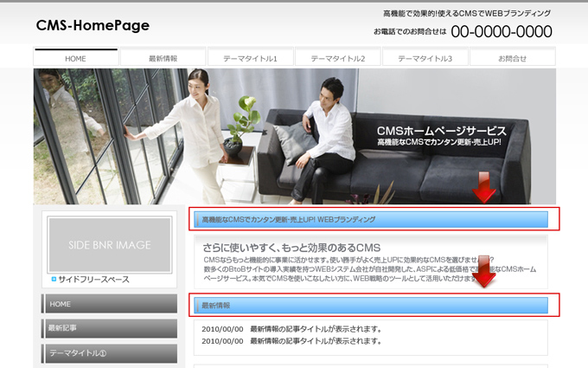Open the テーマタイトル1 navigation tab
The width and height of the screenshot is (588, 368).
click(x=250, y=58)
